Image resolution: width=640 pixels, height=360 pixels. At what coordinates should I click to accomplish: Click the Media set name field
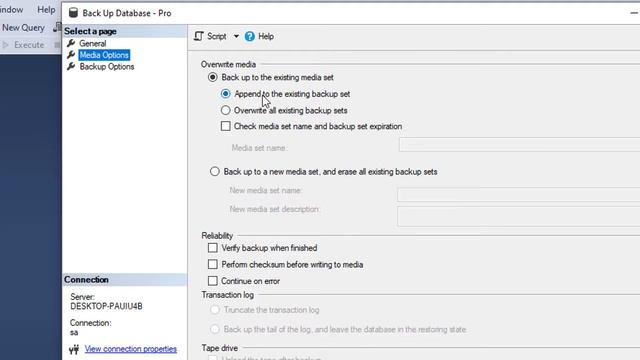coord(519,144)
